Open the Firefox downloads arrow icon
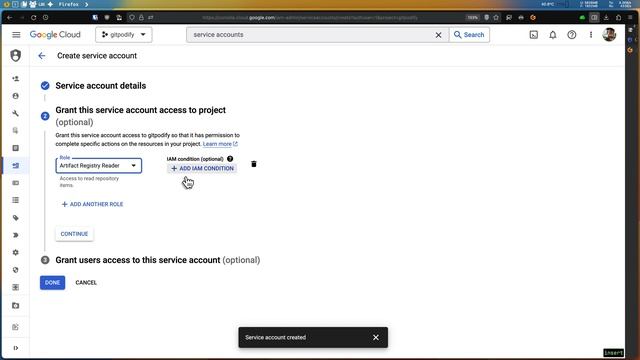This screenshot has height=360, width=640. (x=606, y=18)
